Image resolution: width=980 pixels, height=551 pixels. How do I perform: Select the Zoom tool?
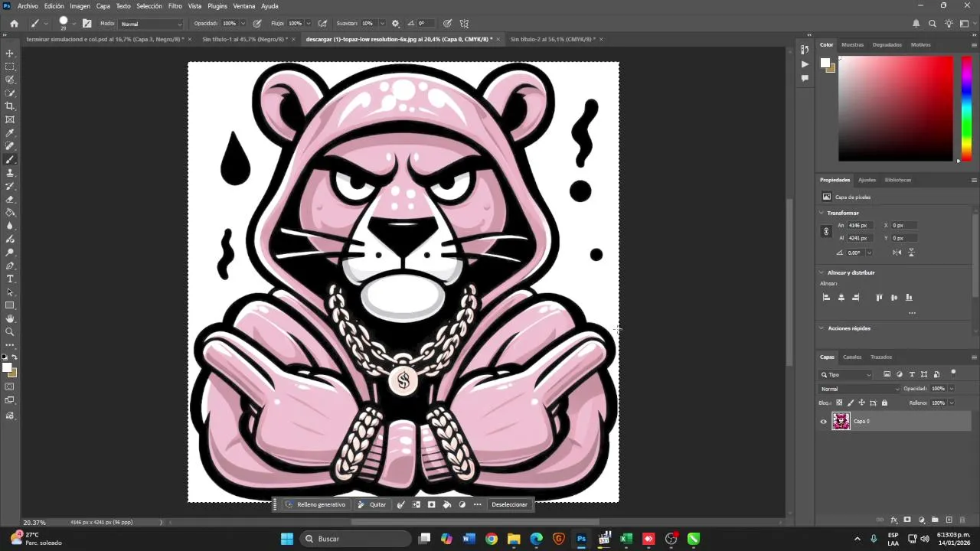10,332
